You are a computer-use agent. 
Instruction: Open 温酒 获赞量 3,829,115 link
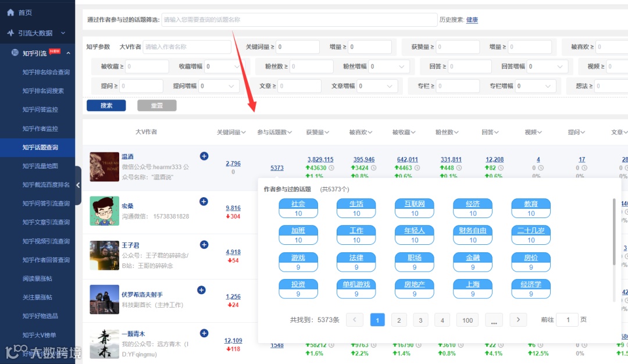320,159
